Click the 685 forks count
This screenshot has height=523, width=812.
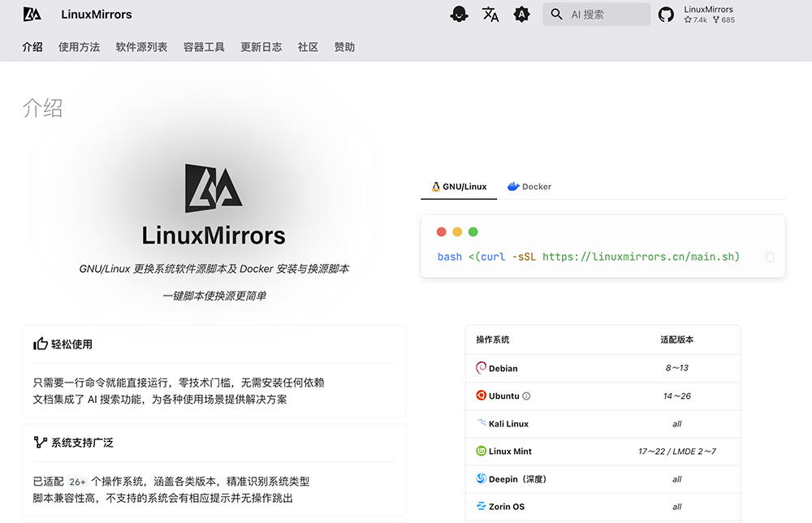(x=728, y=19)
